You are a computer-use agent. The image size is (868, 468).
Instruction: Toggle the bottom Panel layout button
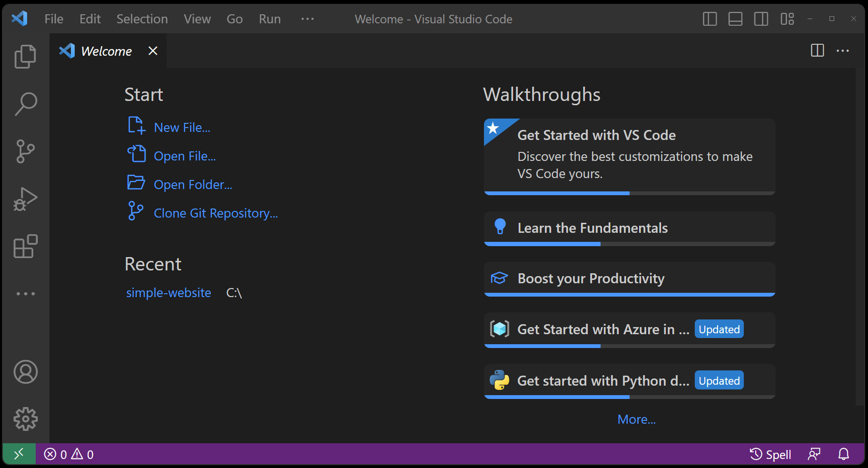pos(735,19)
